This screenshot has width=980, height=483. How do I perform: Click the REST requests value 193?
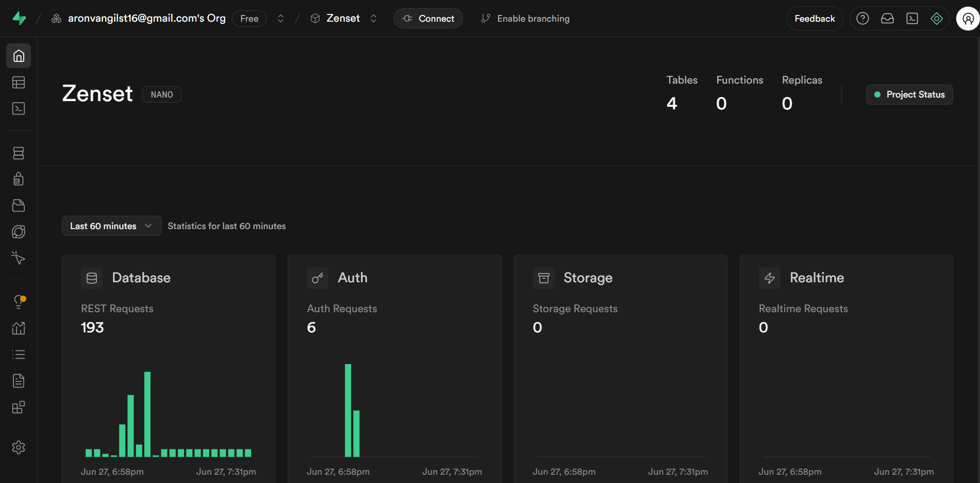92,328
